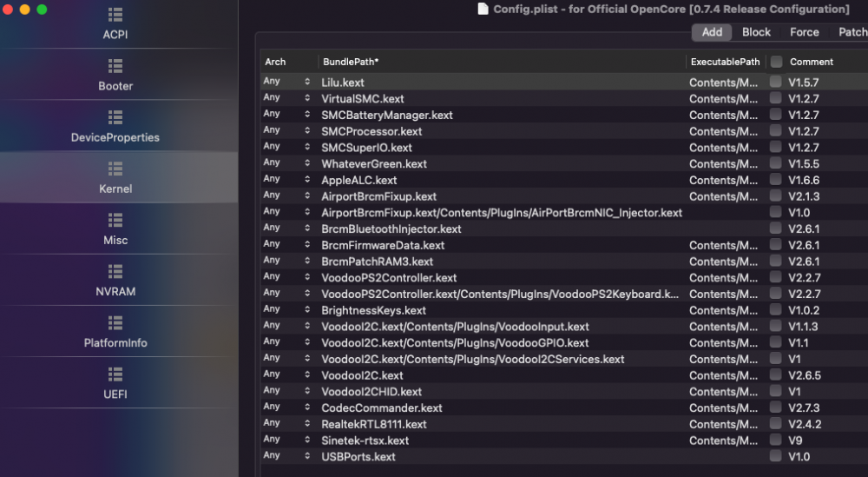Toggle the checkbox on the USBPorts.kext row
The image size is (868, 477).
tap(775, 456)
